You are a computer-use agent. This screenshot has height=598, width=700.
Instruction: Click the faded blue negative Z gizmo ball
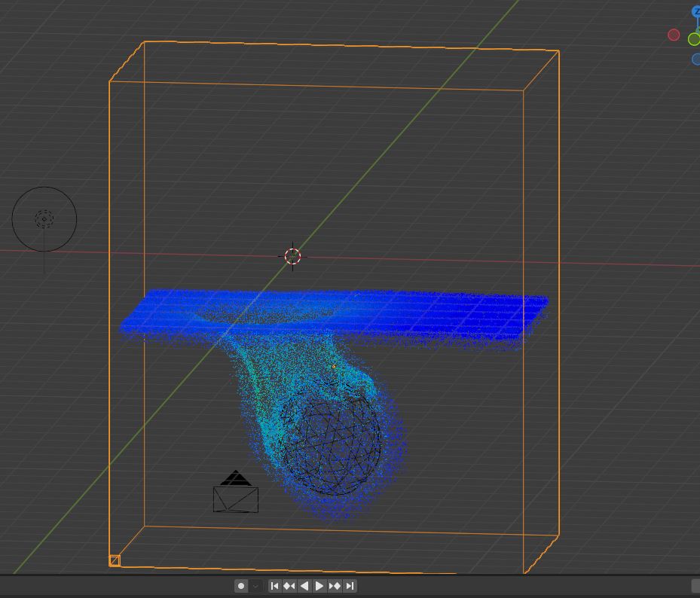696,59
